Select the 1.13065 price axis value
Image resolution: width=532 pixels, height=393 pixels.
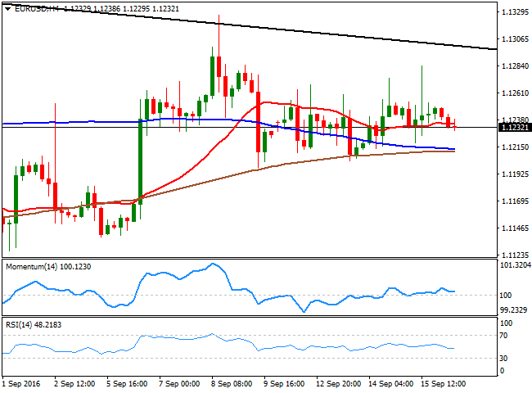tap(515, 39)
